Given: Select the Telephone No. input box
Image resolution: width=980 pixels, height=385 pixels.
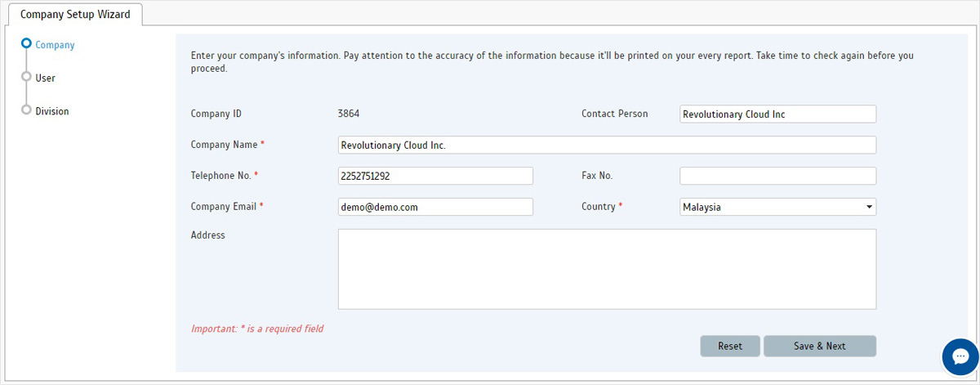Looking at the screenshot, I should [x=435, y=176].
